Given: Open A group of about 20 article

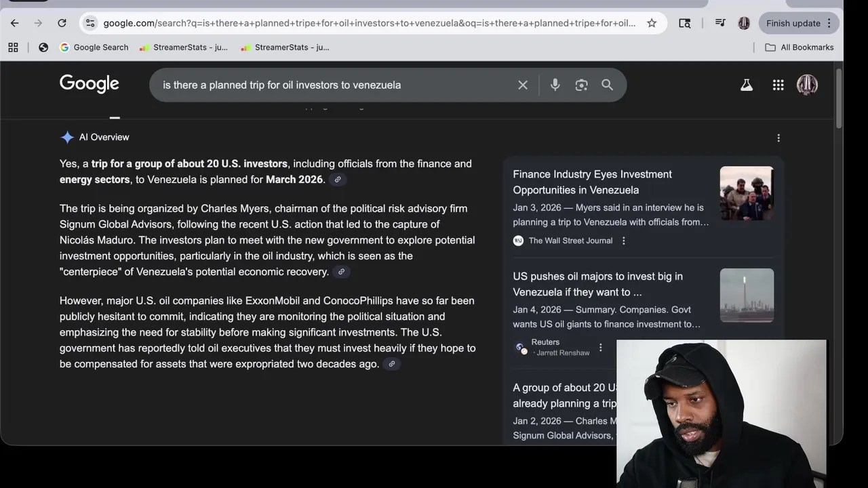Looking at the screenshot, I should click(x=564, y=395).
